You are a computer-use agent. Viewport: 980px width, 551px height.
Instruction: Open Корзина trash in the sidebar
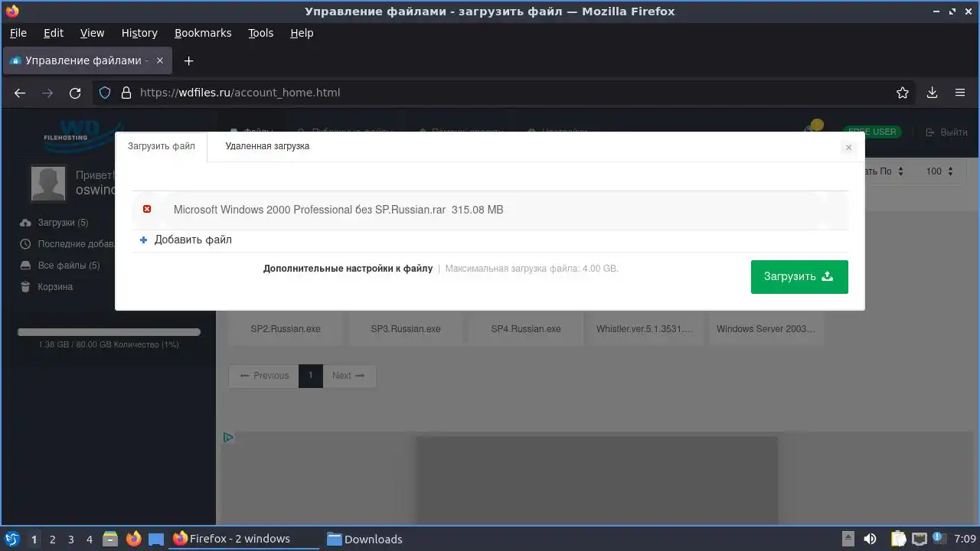point(47,287)
